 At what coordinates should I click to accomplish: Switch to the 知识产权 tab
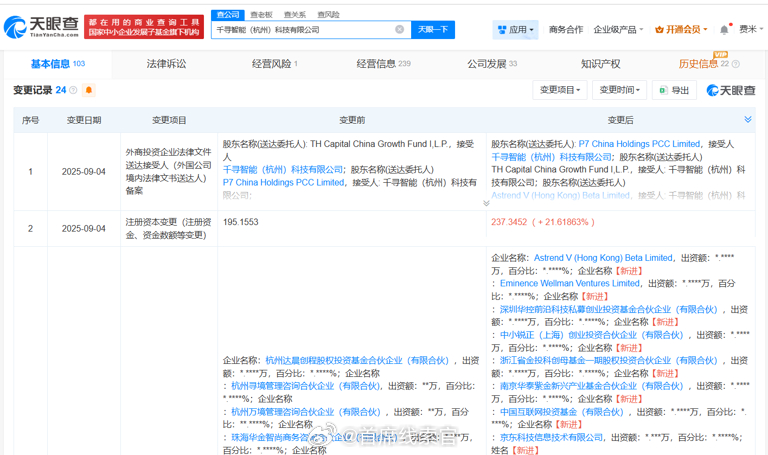601,64
